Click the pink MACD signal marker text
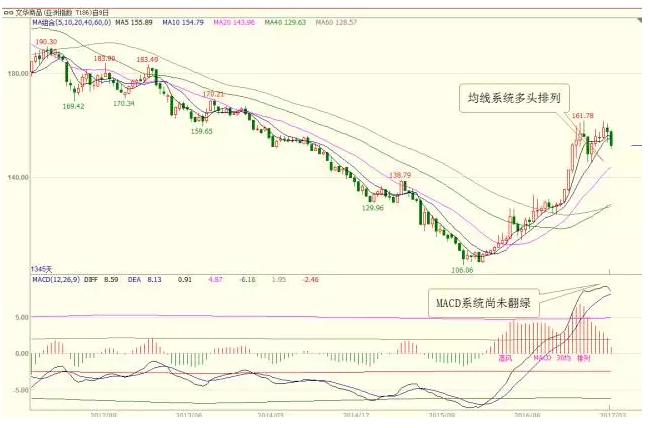 click(x=542, y=358)
